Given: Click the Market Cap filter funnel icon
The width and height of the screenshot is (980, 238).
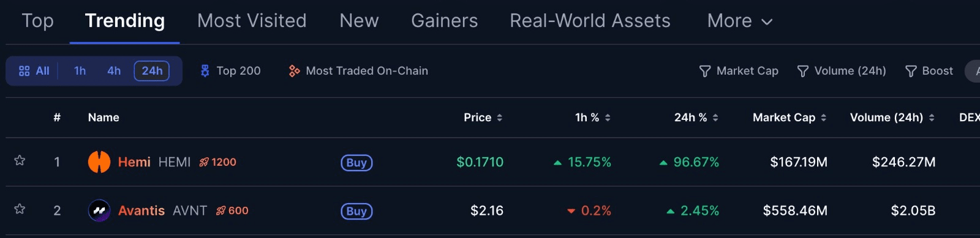Looking at the screenshot, I should coord(705,72).
